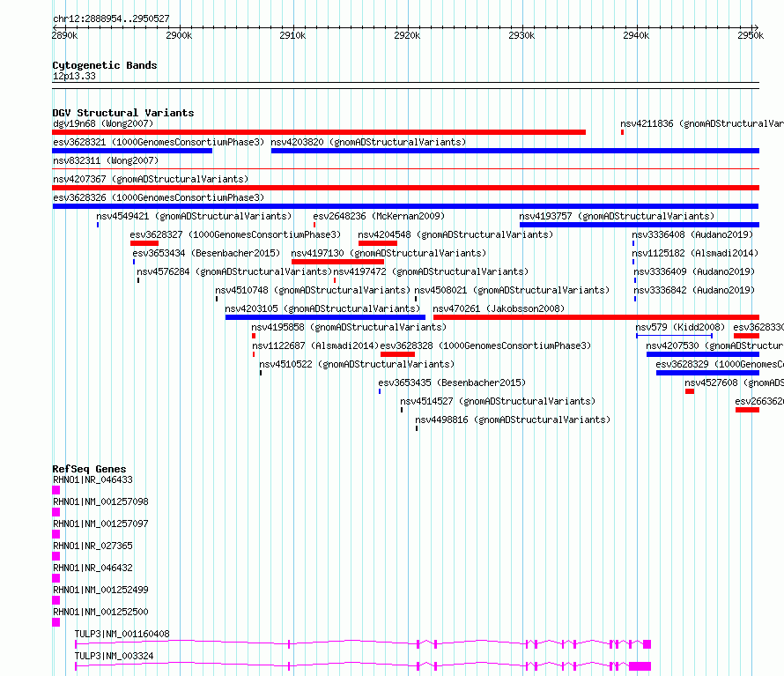Screen dimensions: 784x676
Task: Click blue bar under nsv4193757
Action: click(640, 225)
